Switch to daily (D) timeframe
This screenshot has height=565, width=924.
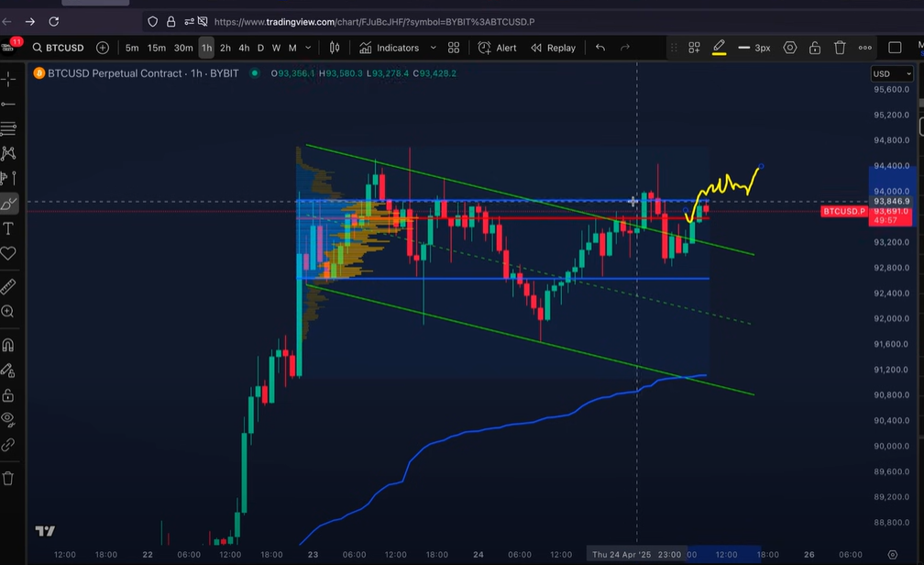click(260, 48)
